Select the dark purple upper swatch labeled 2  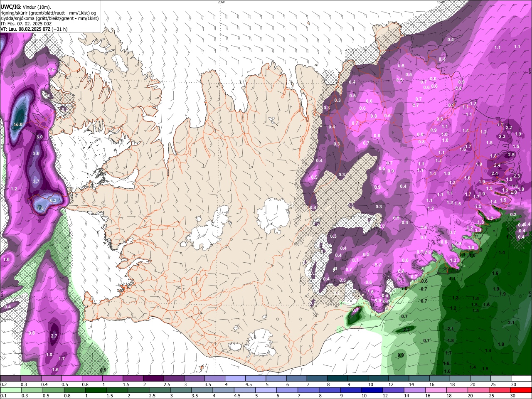coord(153,379)
